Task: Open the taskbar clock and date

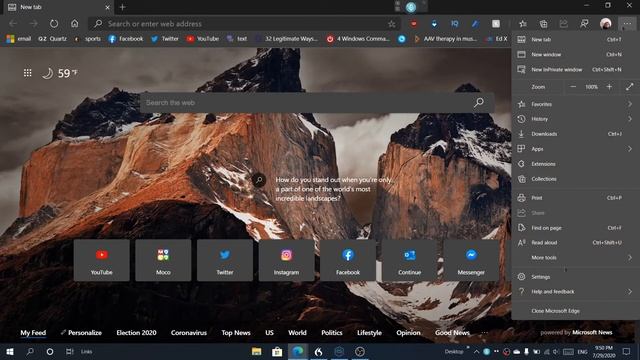Action: click(604, 351)
